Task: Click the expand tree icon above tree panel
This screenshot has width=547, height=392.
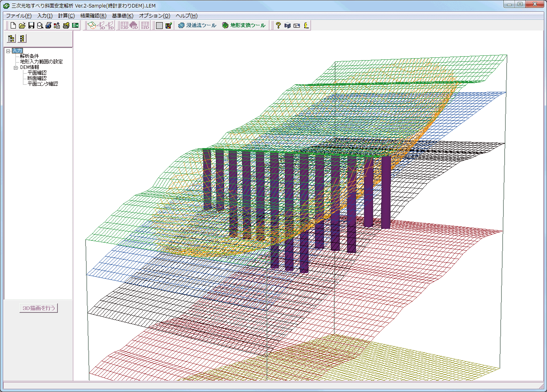Action: (x=11, y=38)
